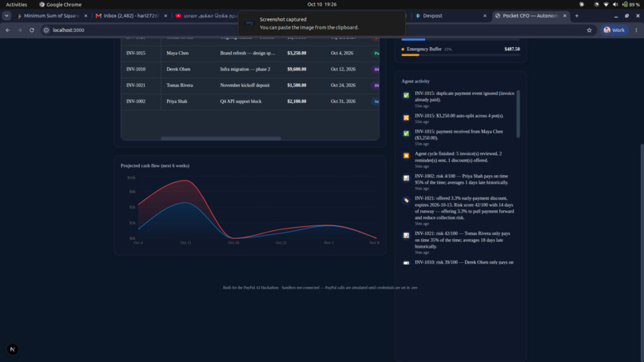Image resolution: width=644 pixels, height=362 pixels.
Task: Click client name Derek Olsen
Action: [x=178, y=69]
